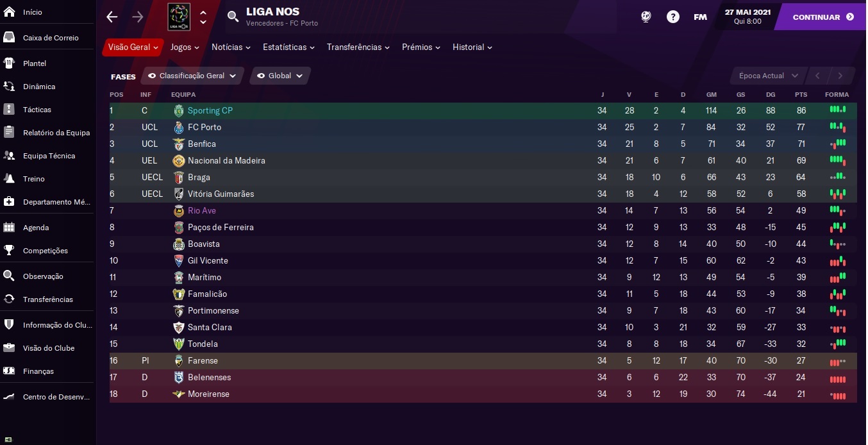Click the Liga NOS competition logo
This screenshot has height=445, width=868.
[178, 17]
